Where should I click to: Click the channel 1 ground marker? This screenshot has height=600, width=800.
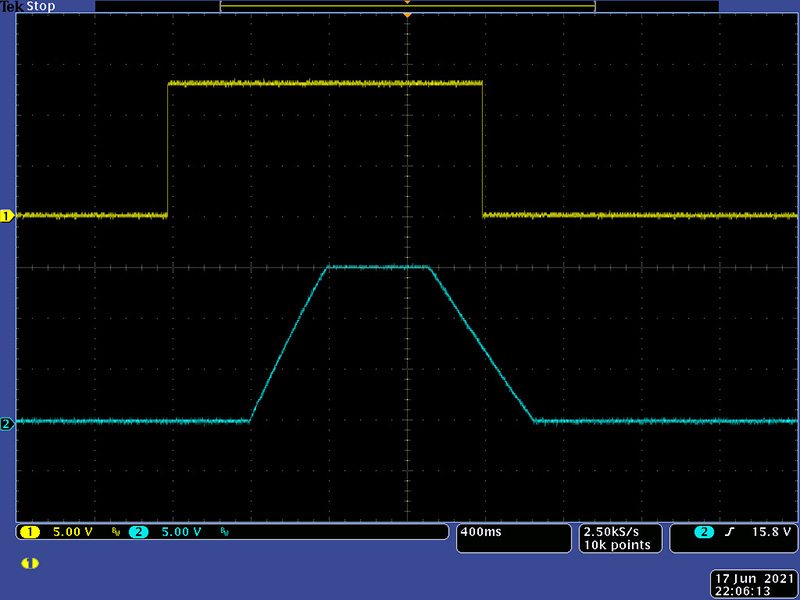(x=7, y=215)
